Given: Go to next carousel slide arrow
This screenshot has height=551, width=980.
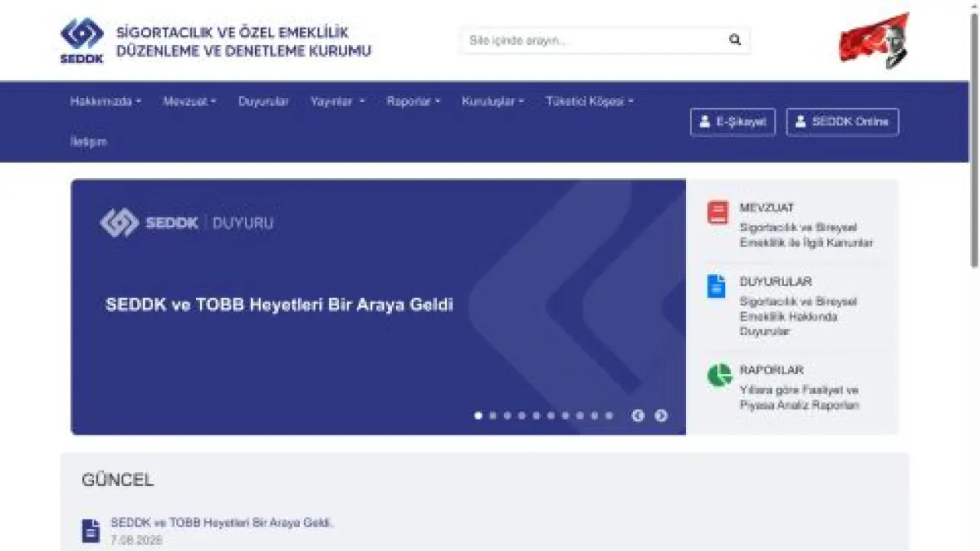Looking at the screenshot, I should click(661, 416).
